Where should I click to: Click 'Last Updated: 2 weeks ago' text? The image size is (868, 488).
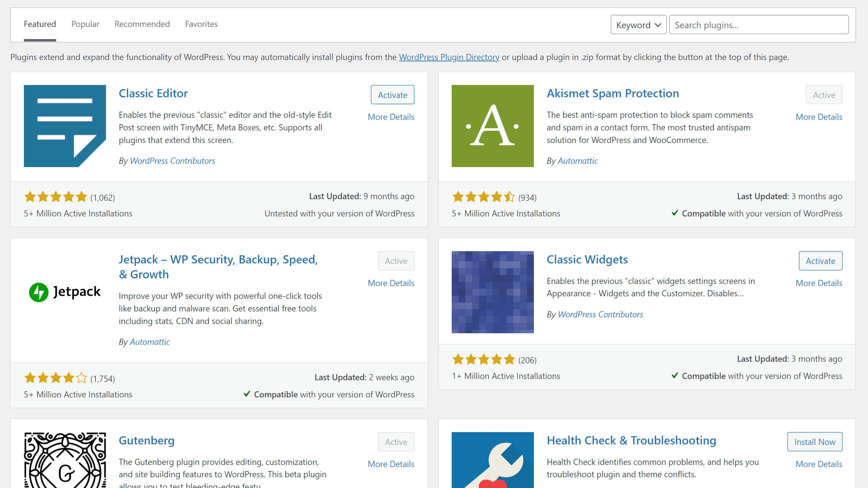click(x=364, y=377)
